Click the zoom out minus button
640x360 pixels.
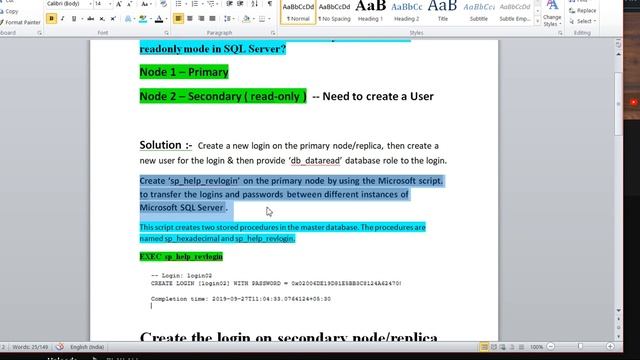[551, 347]
